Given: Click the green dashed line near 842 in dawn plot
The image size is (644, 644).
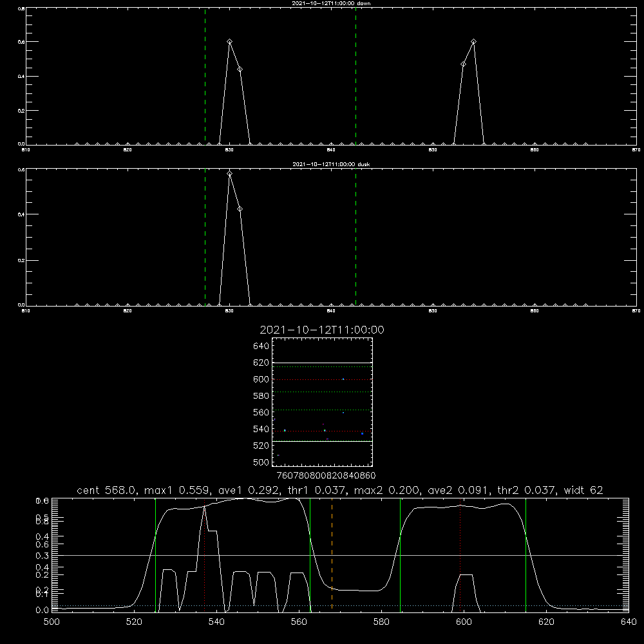Looking at the screenshot, I should (355, 76).
